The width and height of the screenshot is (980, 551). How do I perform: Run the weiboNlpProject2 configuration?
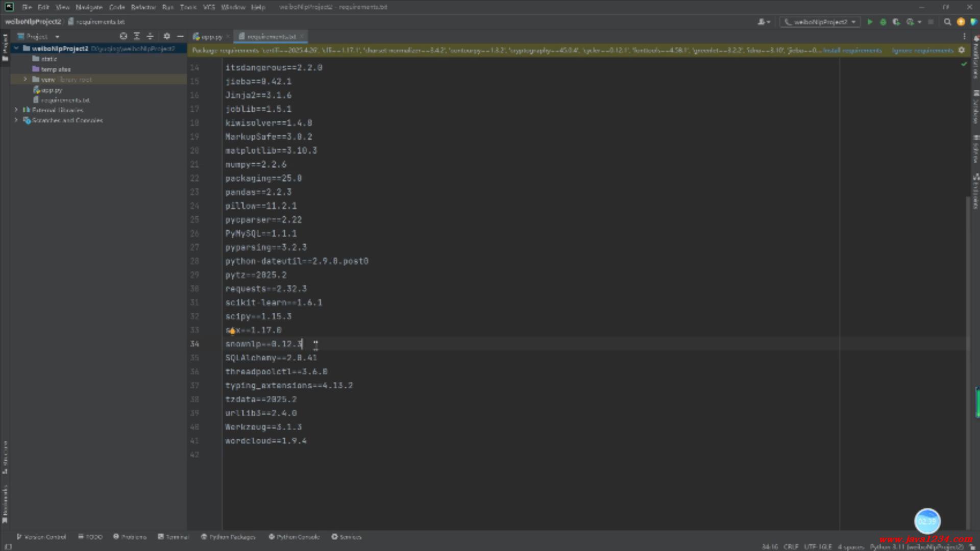tap(870, 22)
